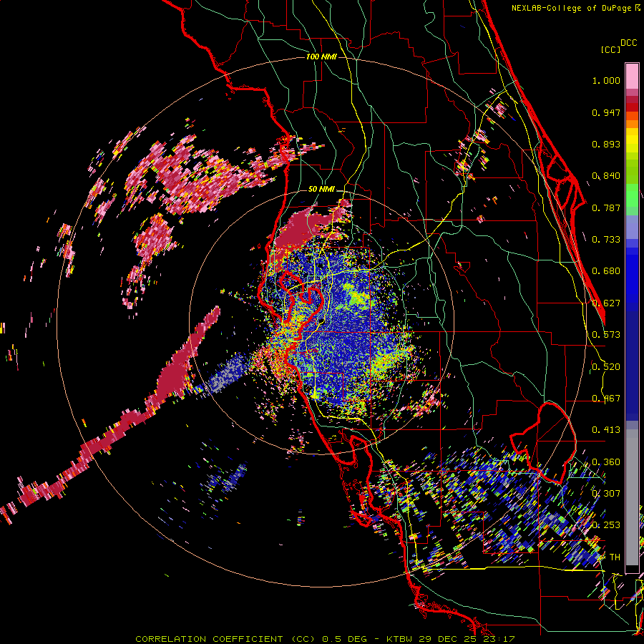Click the 0.733 value on the color scale

(x=606, y=240)
